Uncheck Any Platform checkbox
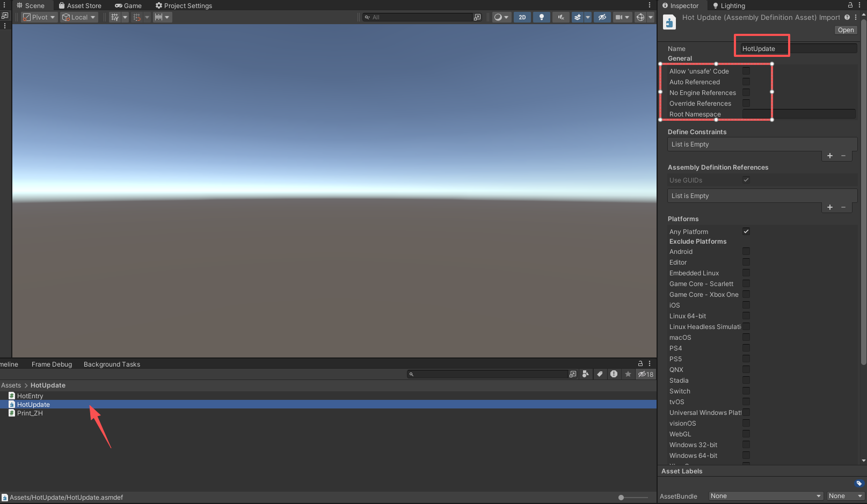Screen dimensions: 867x504 [x=746, y=231]
